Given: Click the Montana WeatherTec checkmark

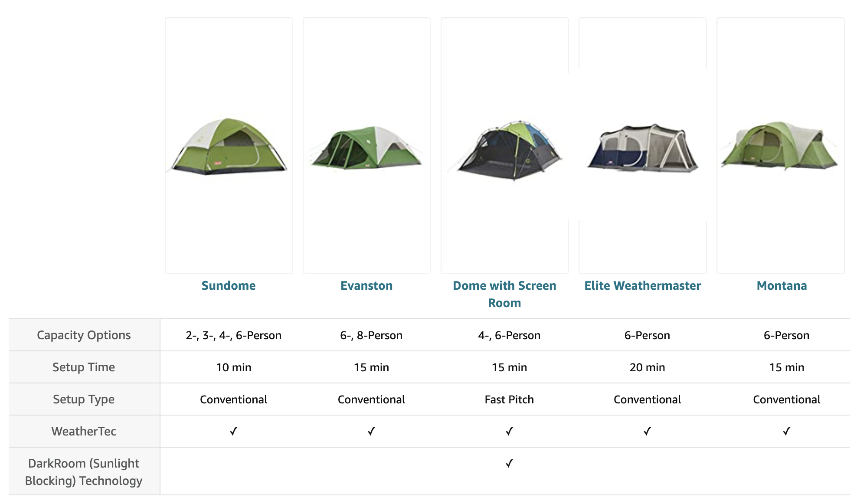Looking at the screenshot, I should pyautogui.click(x=786, y=431).
